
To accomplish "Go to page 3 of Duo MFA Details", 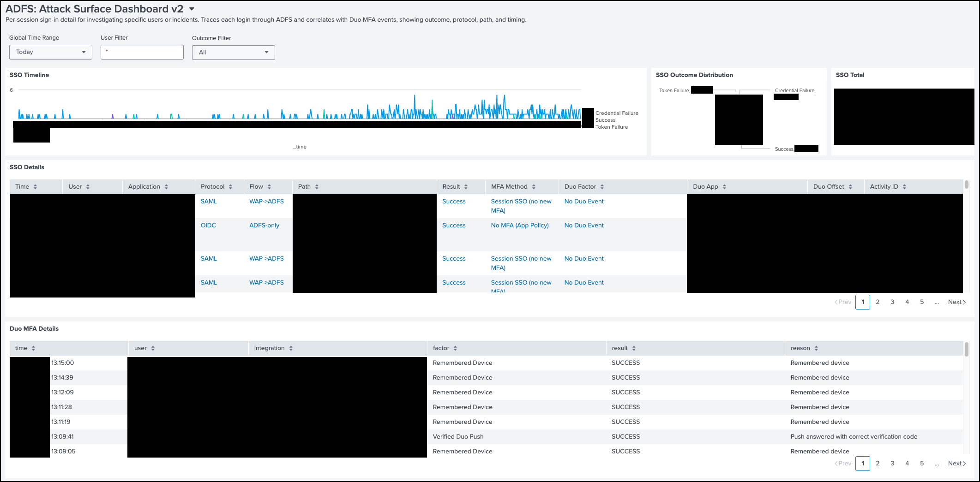I will click(x=892, y=464).
